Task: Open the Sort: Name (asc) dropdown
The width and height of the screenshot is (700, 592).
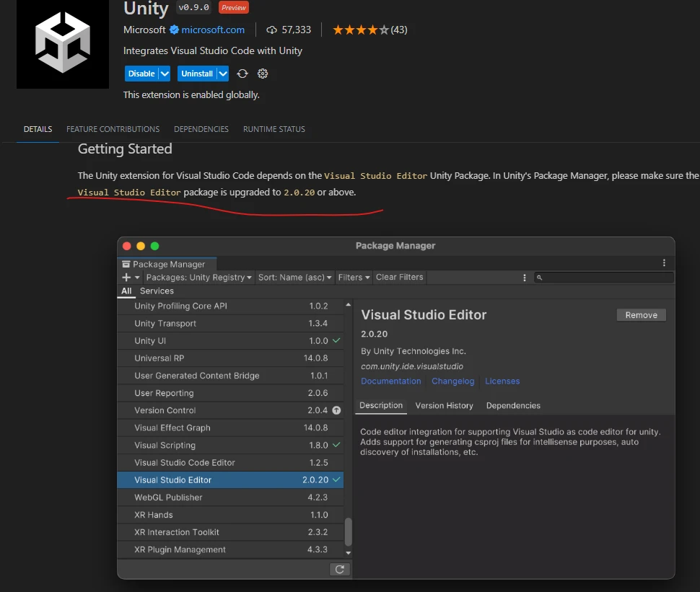Action: point(294,278)
